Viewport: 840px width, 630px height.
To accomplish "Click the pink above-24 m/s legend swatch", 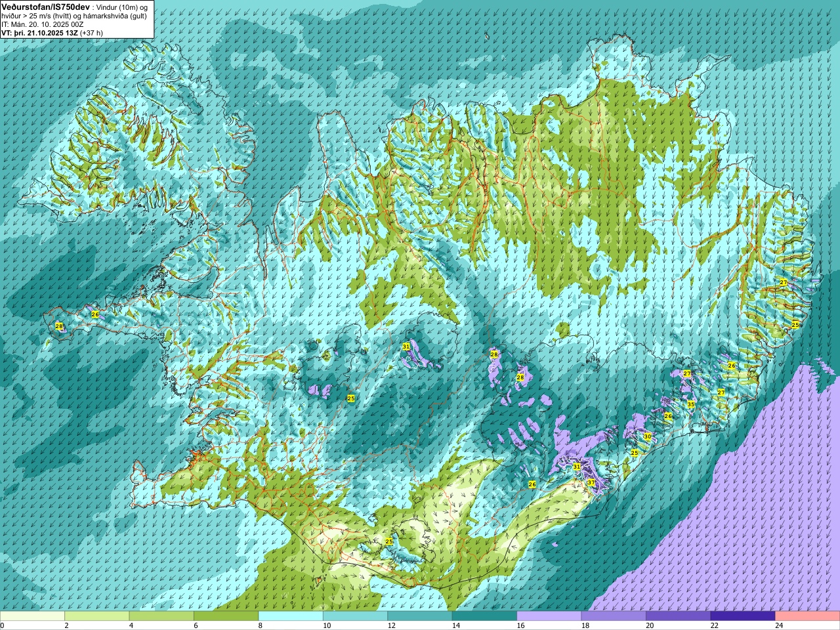I will 808,616.
